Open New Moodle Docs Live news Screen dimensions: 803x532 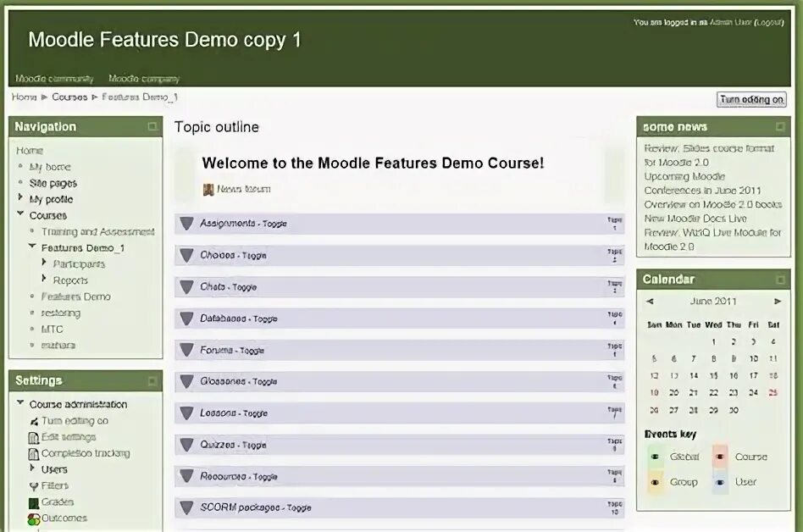(x=695, y=219)
